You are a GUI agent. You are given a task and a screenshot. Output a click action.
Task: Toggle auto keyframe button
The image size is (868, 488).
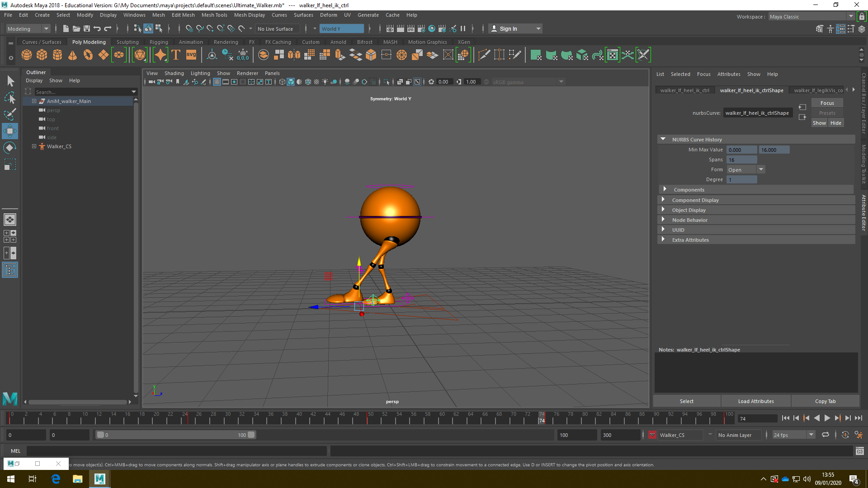click(x=844, y=435)
